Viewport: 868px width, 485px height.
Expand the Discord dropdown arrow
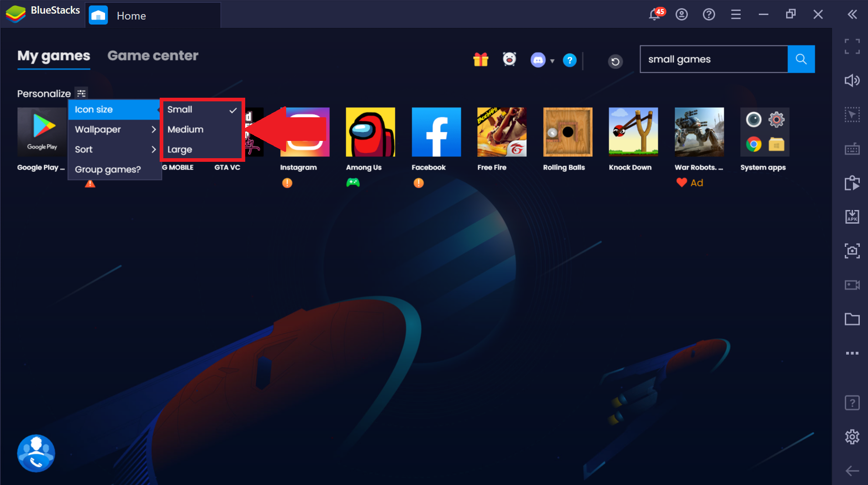coord(552,61)
